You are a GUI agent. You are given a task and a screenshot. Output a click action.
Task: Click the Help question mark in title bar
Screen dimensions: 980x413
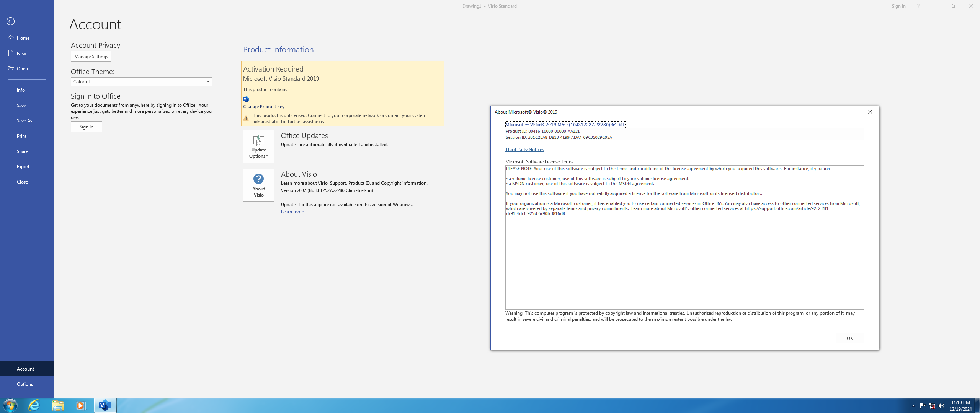pyautogui.click(x=918, y=6)
